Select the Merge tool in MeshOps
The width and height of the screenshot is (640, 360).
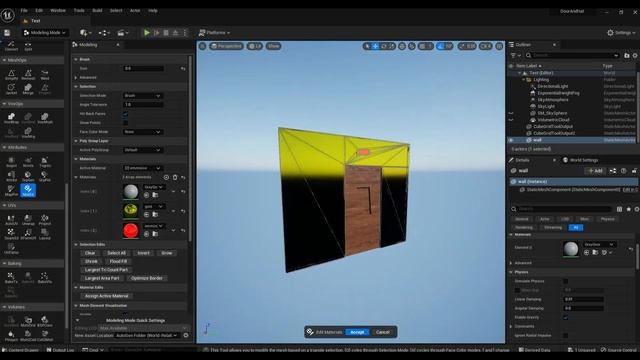(28, 89)
